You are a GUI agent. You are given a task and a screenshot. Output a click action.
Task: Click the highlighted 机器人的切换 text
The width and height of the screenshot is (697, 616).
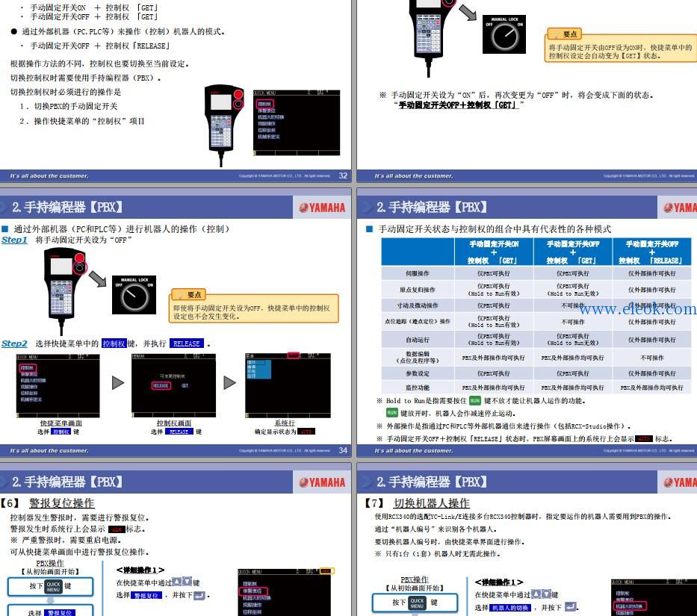[x=511, y=608]
